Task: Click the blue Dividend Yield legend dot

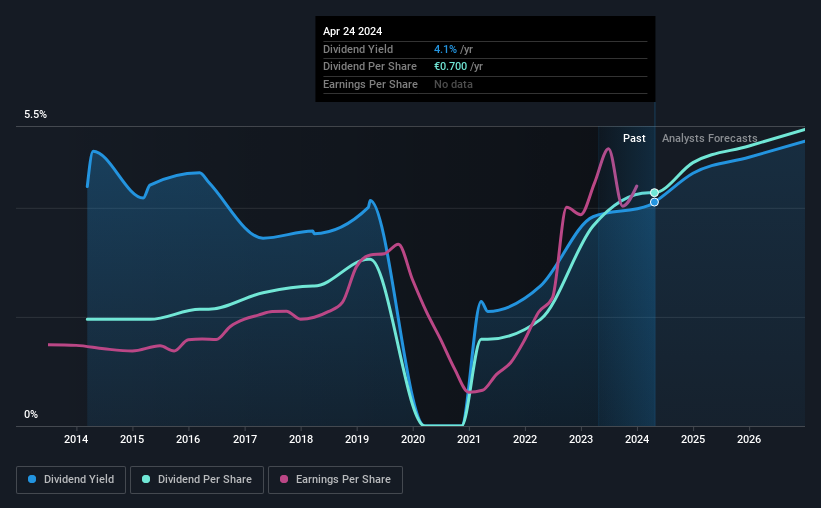Action: point(32,479)
